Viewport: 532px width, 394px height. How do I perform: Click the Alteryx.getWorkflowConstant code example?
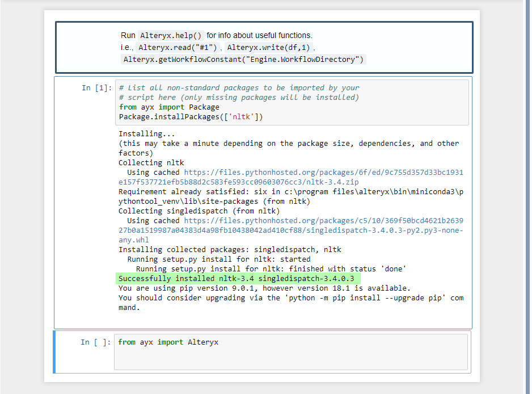pyautogui.click(x=243, y=60)
